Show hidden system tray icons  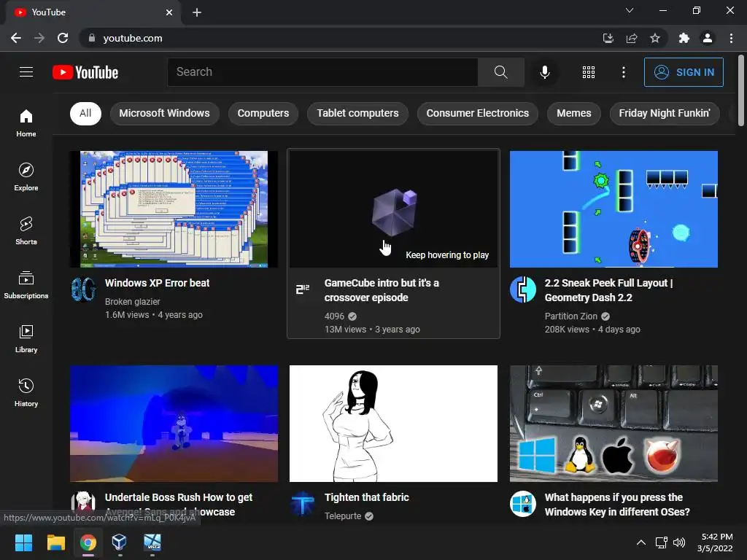pyautogui.click(x=641, y=542)
